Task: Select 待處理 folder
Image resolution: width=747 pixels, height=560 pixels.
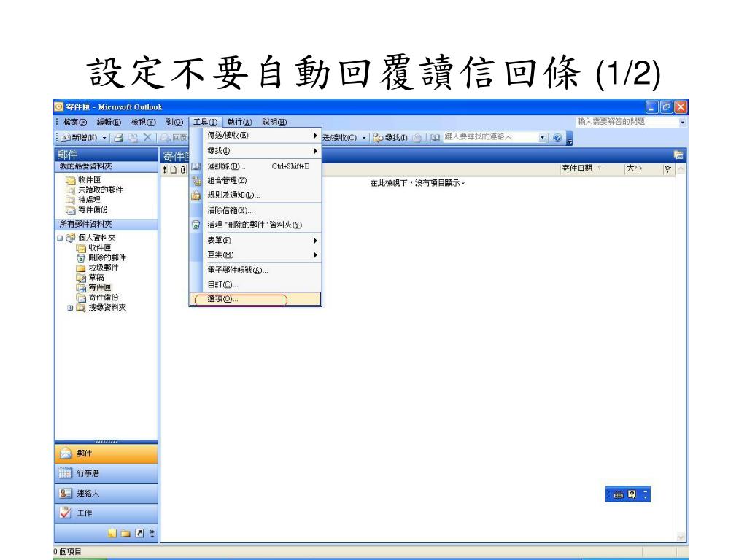Action: [x=84, y=200]
